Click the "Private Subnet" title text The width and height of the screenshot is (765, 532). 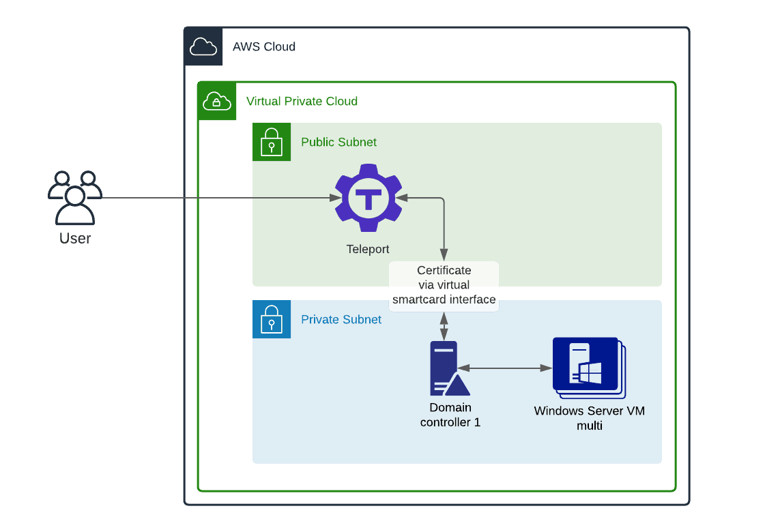[x=341, y=319]
